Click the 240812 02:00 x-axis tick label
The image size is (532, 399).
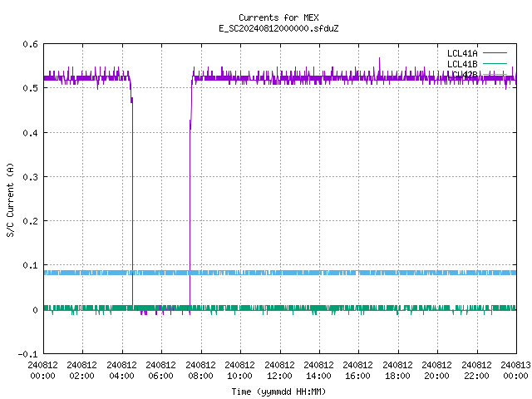tap(81, 371)
